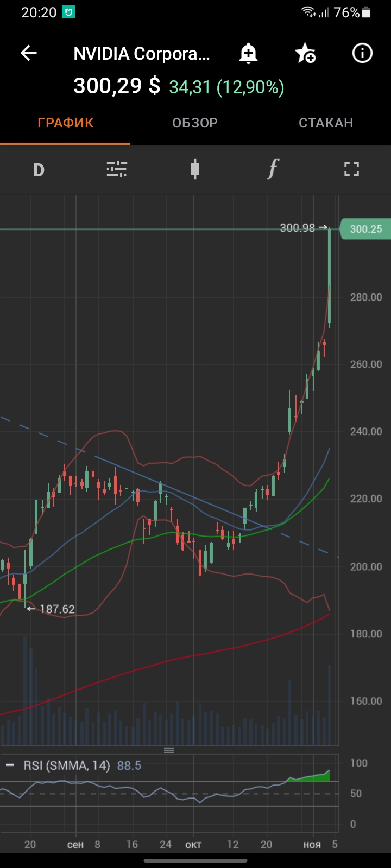Tap the green notification icon in status bar
Image resolution: width=391 pixels, height=868 pixels.
tap(68, 12)
